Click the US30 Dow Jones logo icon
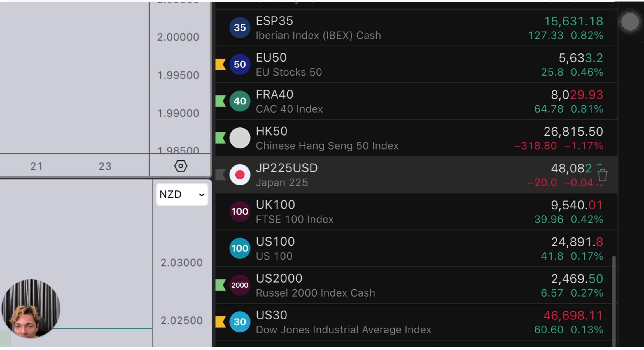The height and width of the screenshot is (350, 644). (240, 322)
